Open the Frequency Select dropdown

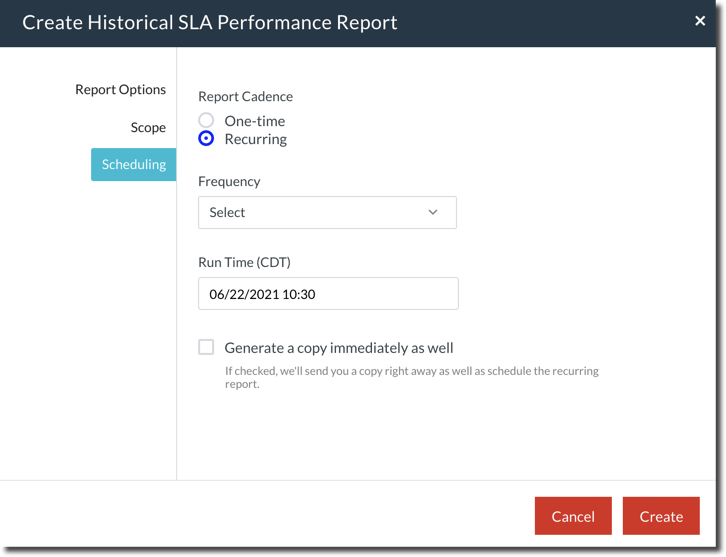pyautogui.click(x=327, y=212)
